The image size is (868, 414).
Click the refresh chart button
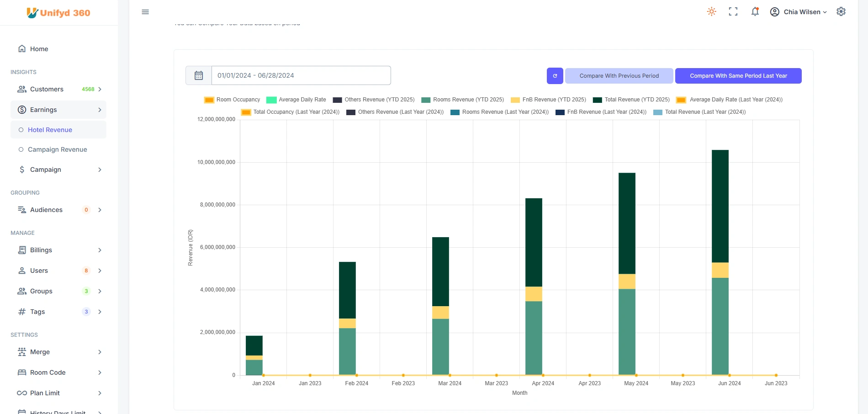tap(555, 76)
